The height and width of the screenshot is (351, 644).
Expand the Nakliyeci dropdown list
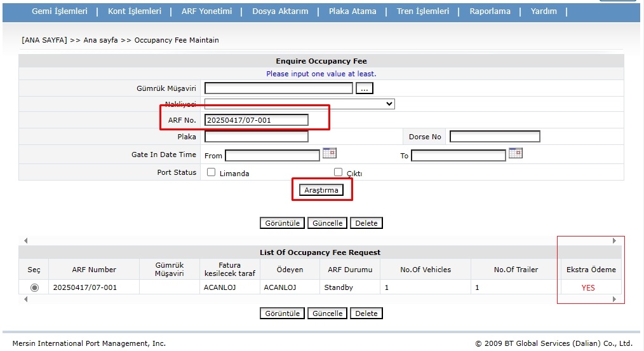tap(389, 104)
